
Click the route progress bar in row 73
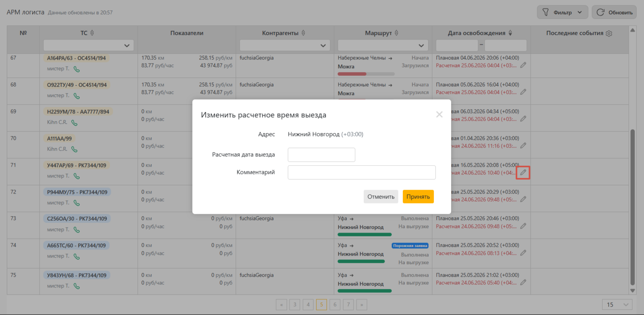pyautogui.click(x=365, y=235)
